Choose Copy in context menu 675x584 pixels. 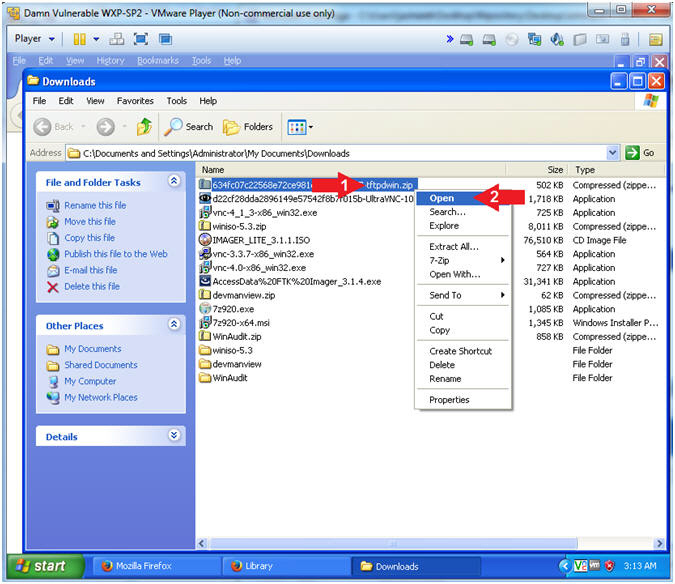click(x=463, y=330)
